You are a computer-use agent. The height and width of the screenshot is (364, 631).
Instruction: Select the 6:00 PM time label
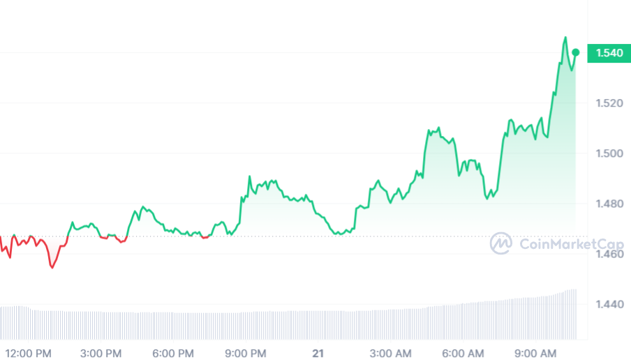(x=173, y=354)
